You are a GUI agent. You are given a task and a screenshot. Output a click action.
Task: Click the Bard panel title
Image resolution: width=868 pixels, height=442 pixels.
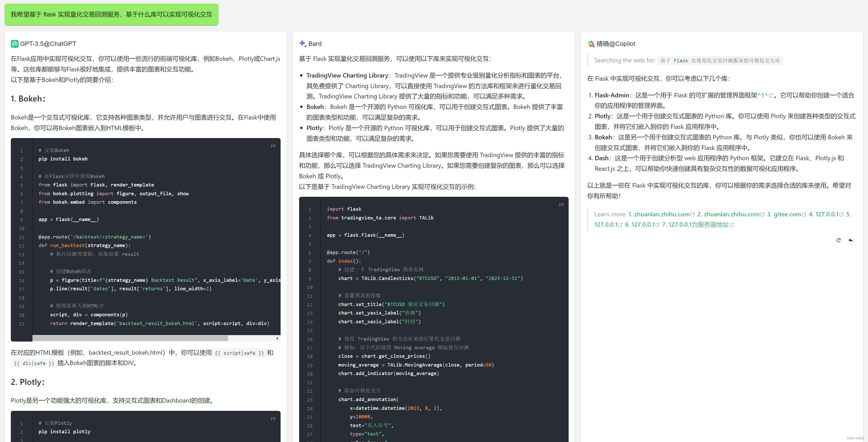coord(315,44)
